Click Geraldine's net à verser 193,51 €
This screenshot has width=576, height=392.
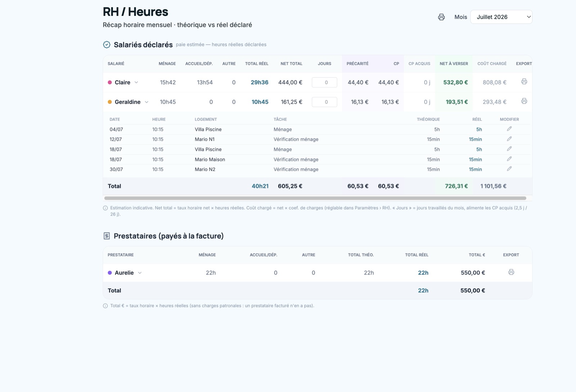click(x=457, y=102)
